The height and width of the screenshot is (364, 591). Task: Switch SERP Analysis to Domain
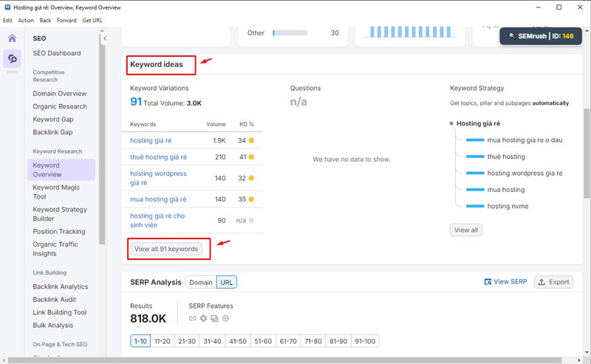click(x=200, y=282)
